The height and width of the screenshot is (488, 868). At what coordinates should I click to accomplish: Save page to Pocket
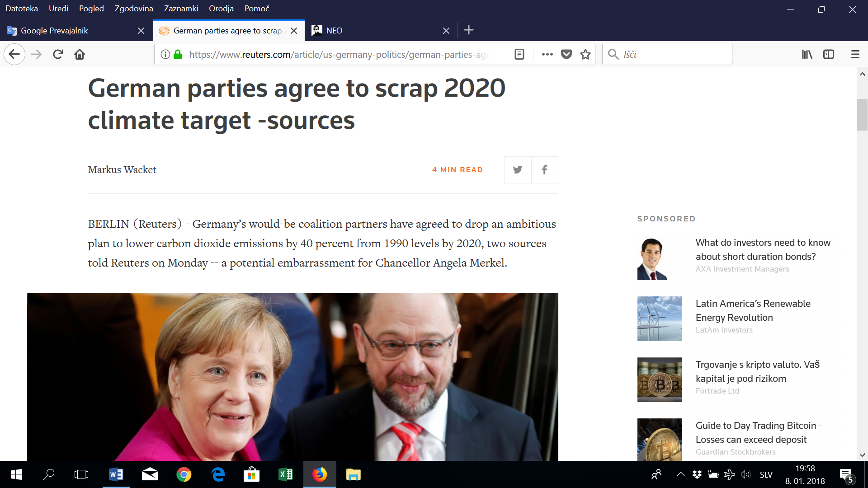coord(566,55)
